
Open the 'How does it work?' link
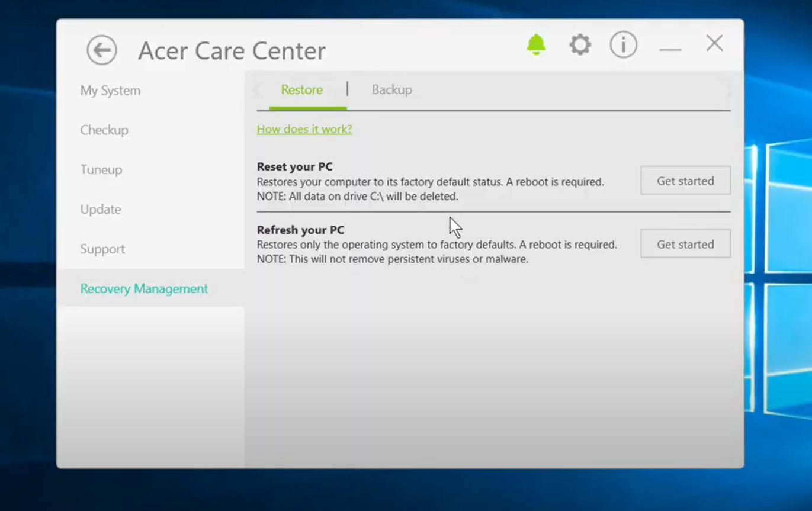pyautogui.click(x=304, y=129)
